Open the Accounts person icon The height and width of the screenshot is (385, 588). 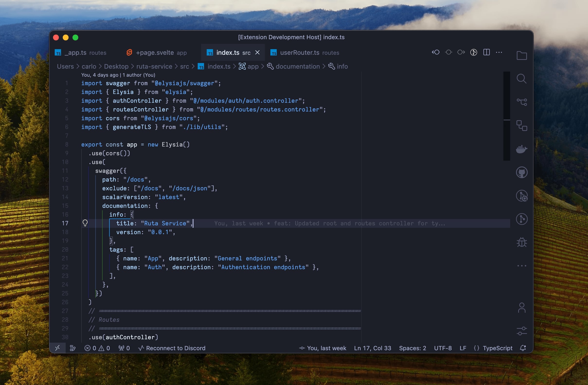522,308
